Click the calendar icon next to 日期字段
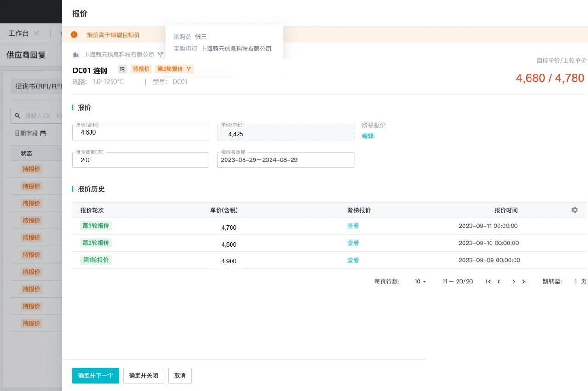The height and width of the screenshot is (391, 588). (43, 134)
